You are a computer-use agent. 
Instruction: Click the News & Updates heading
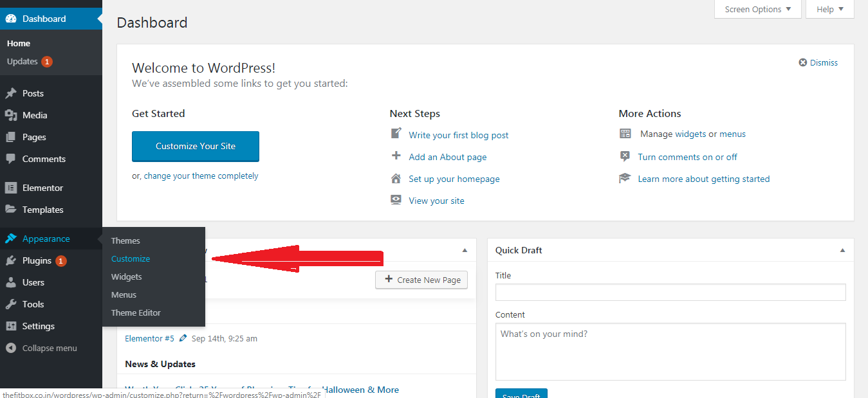pyautogui.click(x=160, y=364)
